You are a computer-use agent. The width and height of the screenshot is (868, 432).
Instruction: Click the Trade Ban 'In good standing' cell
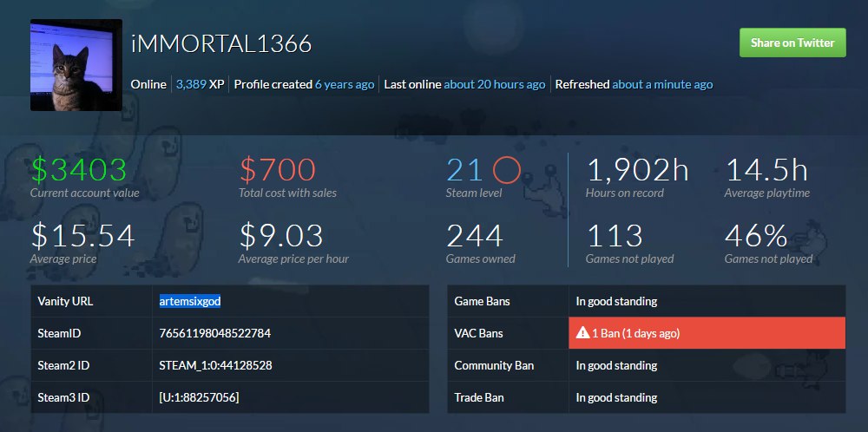[707, 397]
